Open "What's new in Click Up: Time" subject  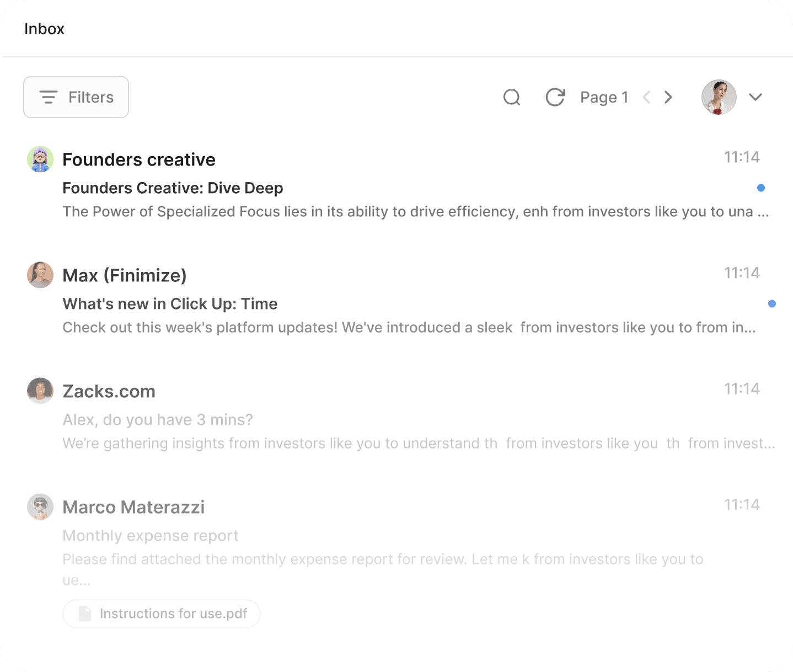pyautogui.click(x=170, y=304)
